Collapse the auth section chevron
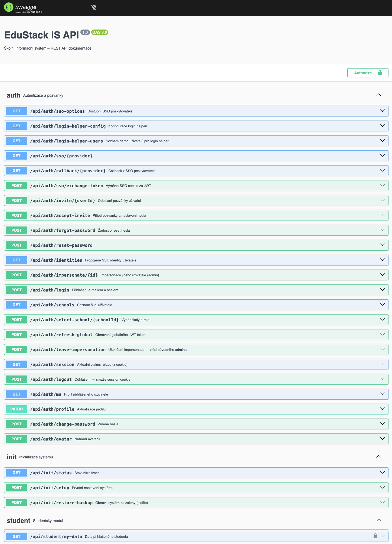The width and height of the screenshot is (392, 544). (379, 95)
